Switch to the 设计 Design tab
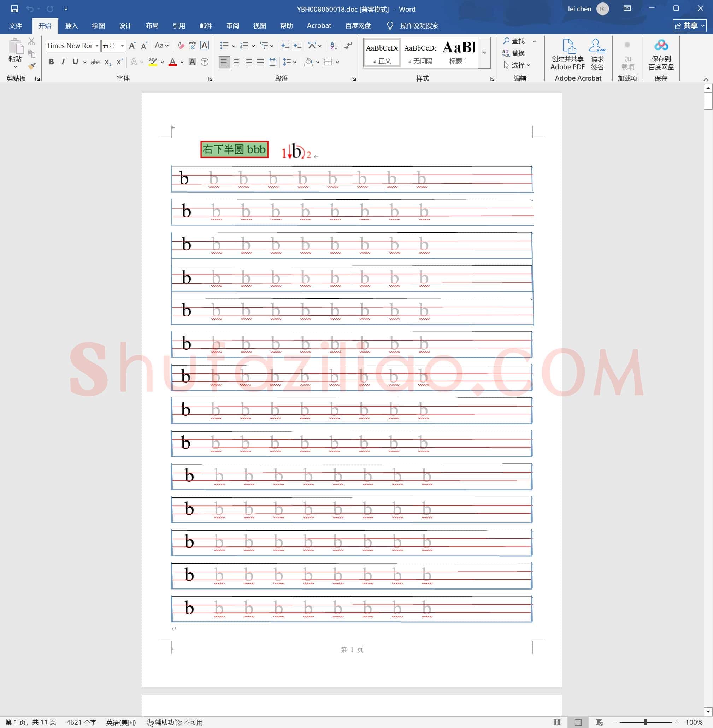This screenshot has width=713, height=728. (x=125, y=26)
